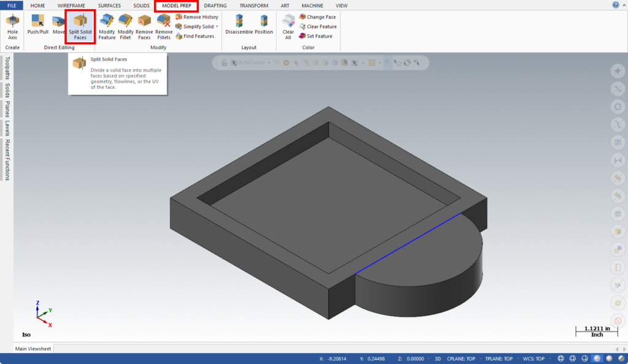The height and width of the screenshot is (364, 628).
Task: Toggle the first wireframe globe display mode
Action: 561,359
